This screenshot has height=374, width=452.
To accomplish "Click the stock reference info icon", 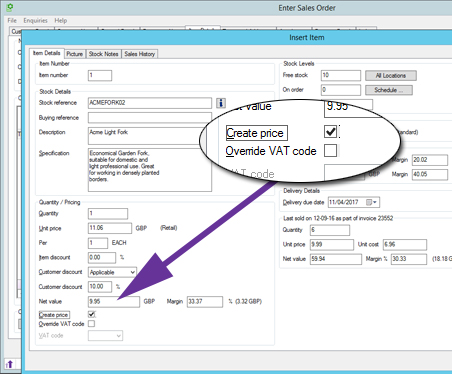I will (x=221, y=103).
